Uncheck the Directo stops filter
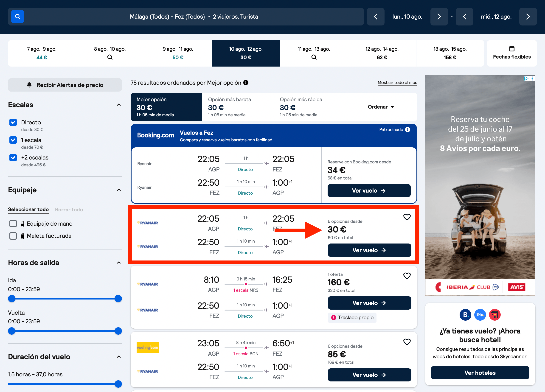Viewport: 545px width, 392px height. [x=13, y=122]
